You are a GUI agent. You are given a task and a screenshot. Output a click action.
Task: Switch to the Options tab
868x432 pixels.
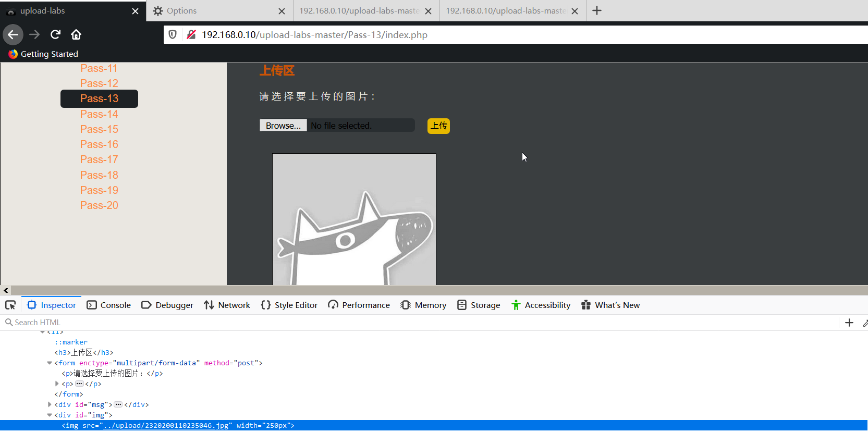(219, 10)
